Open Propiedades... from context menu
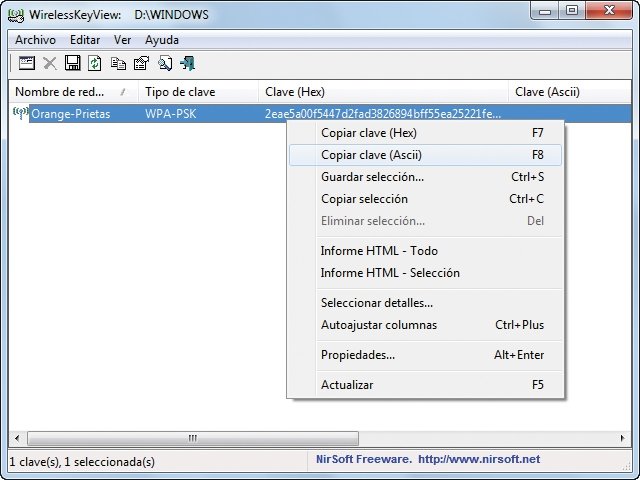 tap(425, 355)
